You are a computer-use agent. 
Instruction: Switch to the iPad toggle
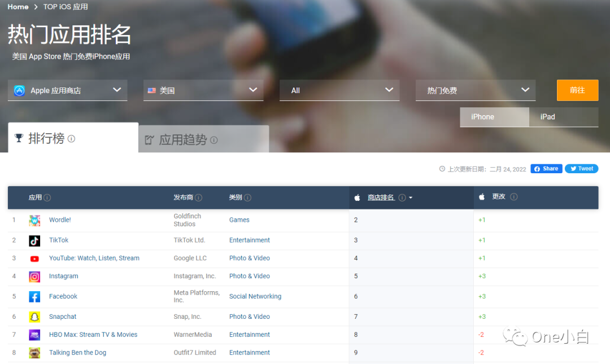(x=547, y=117)
